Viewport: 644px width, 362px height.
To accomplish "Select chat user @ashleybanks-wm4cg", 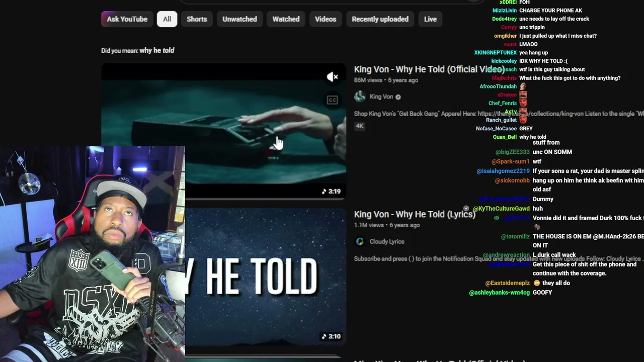I will (x=499, y=293).
